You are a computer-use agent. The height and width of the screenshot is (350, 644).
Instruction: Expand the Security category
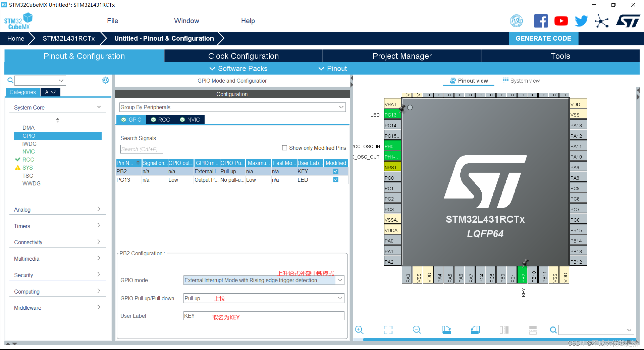tap(57, 275)
